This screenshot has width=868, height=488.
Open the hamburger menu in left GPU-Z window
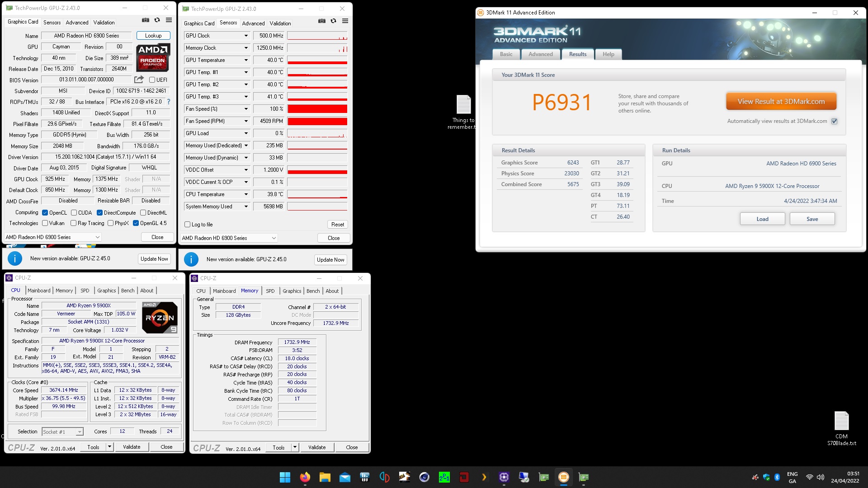click(x=169, y=20)
